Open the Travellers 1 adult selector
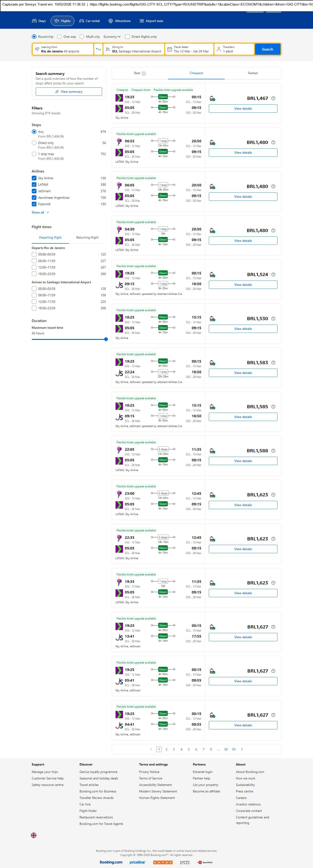The height and width of the screenshot is (868, 313). tap(234, 49)
